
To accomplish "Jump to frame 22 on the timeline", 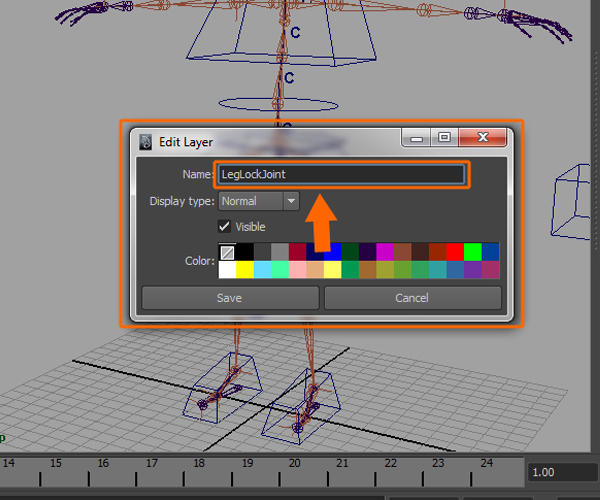I will 391,463.
